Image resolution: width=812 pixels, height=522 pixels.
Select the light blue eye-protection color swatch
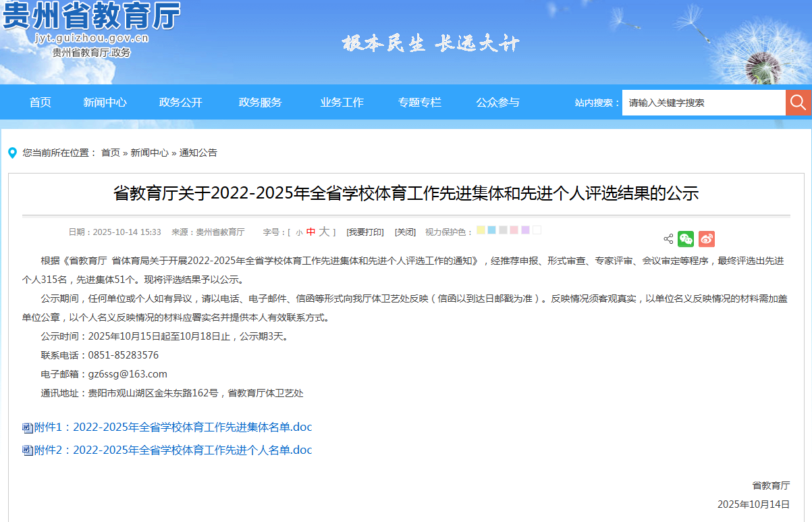(x=492, y=230)
